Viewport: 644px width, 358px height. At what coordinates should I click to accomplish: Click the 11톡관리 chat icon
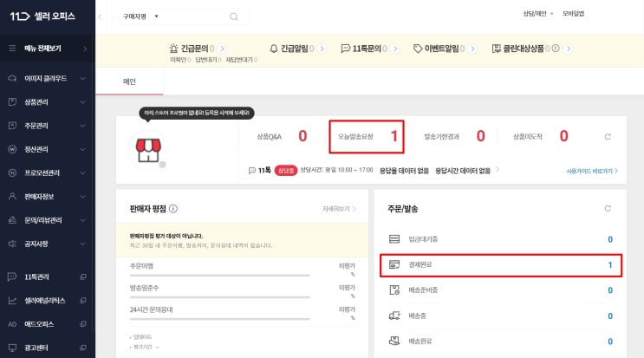pyautogui.click(x=12, y=277)
